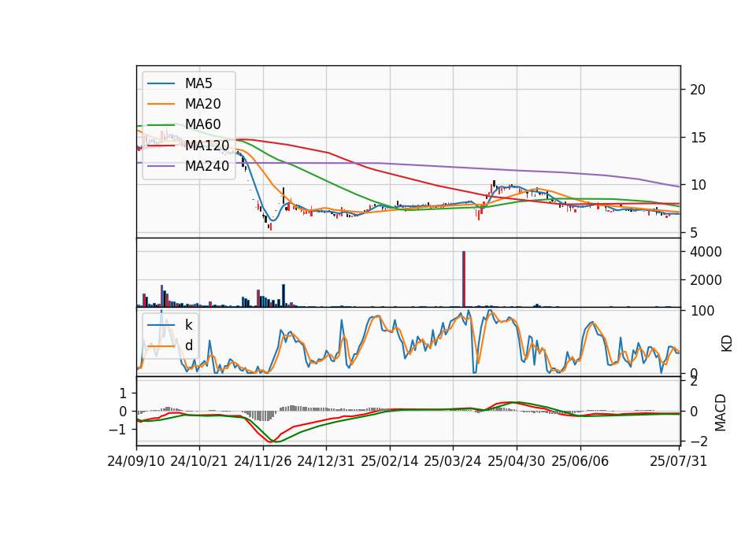The width and height of the screenshot is (756, 543).
Task: Click the 25/06/06 date axis label
Action: pyautogui.click(x=580, y=461)
